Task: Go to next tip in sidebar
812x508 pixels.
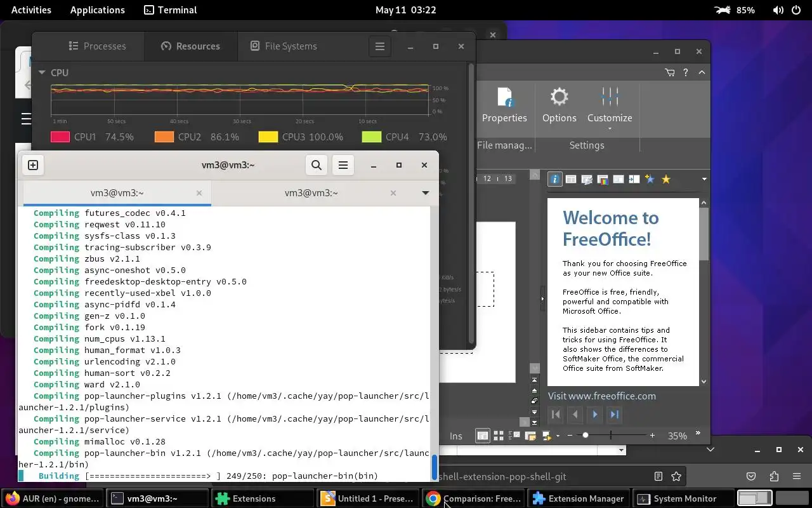Action: (x=595, y=414)
